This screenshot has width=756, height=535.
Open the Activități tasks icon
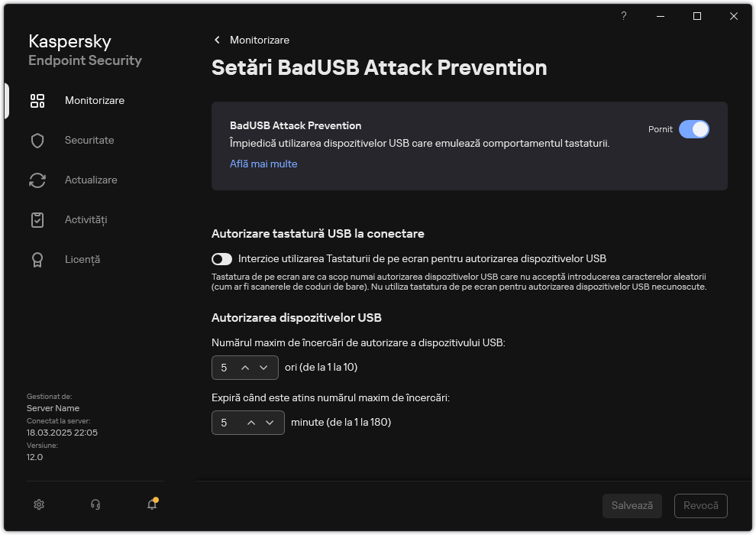point(37,219)
